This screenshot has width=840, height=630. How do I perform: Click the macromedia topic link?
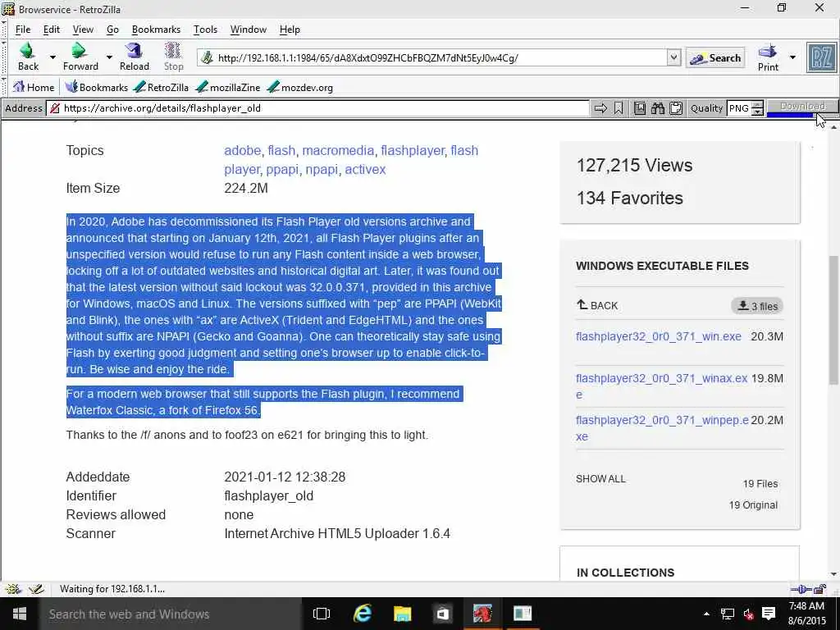[x=338, y=151]
